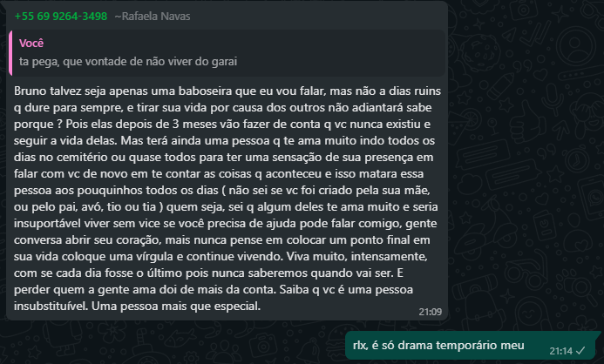Viewport: 604px width, 364px height.
Task: Click the line "insubstituível. Uma pessoa mais que especial."
Action: coord(137,307)
